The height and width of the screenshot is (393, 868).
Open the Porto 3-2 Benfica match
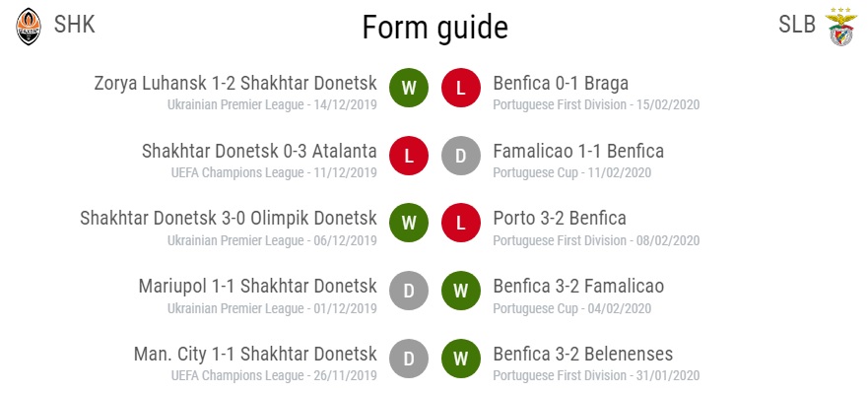point(560,219)
